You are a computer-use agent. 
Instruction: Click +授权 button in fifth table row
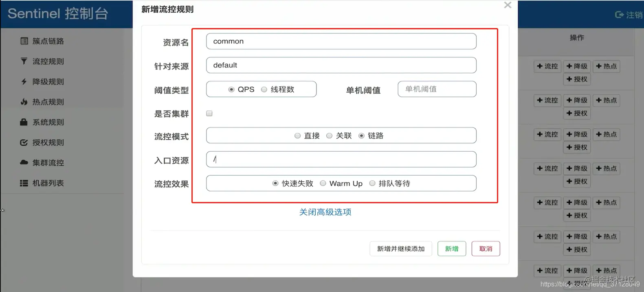point(577,215)
